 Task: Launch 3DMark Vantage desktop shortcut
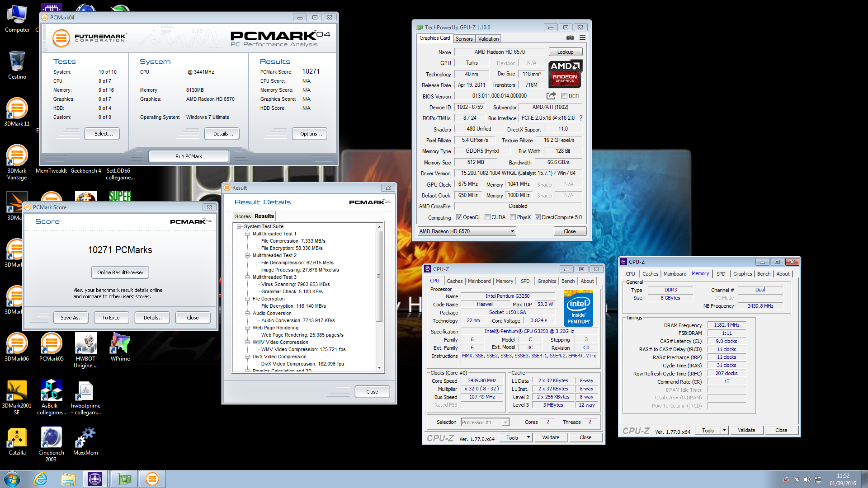pyautogui.click(x=17, y=162)
